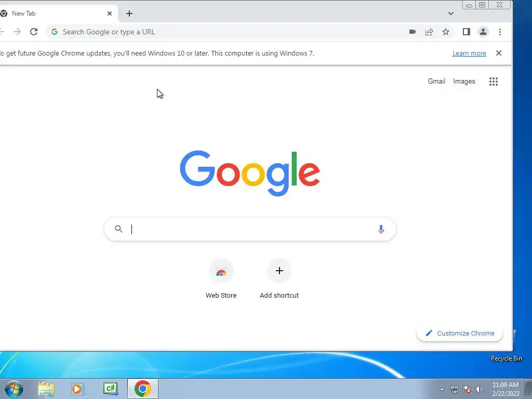Select the Recycle Bin on the desktop
The image size is (532, 399).
pos(507,358)
